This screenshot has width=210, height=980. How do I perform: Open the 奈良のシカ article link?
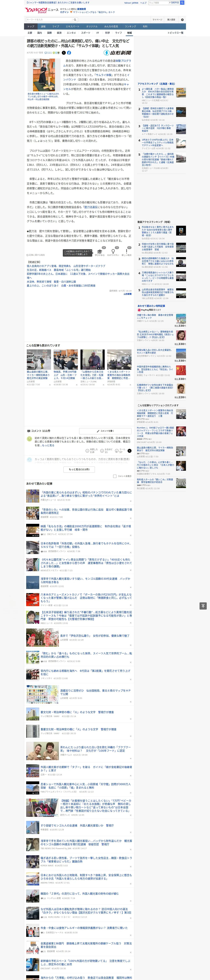tap(87, 511)
